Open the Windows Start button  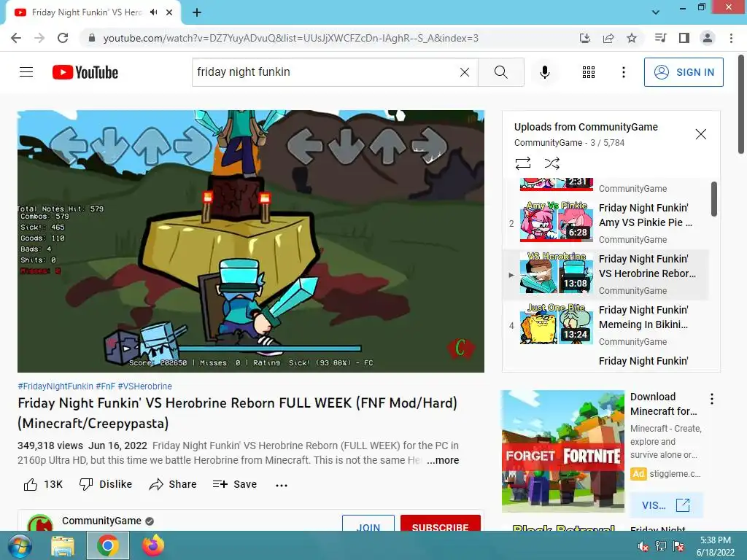(20, 546)
